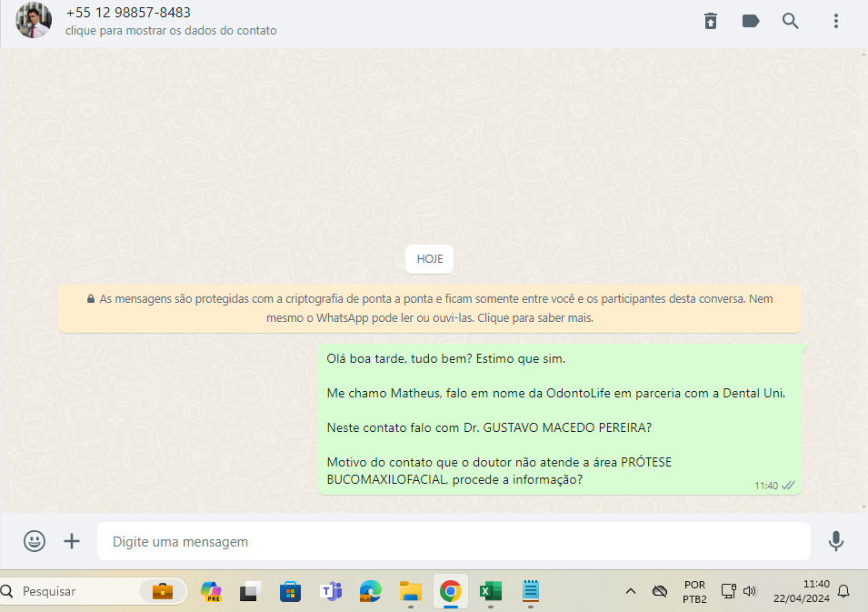
Task: Click the taskbar Pesquisar search box
Action: pyautogui.click(x=93, y=591)
